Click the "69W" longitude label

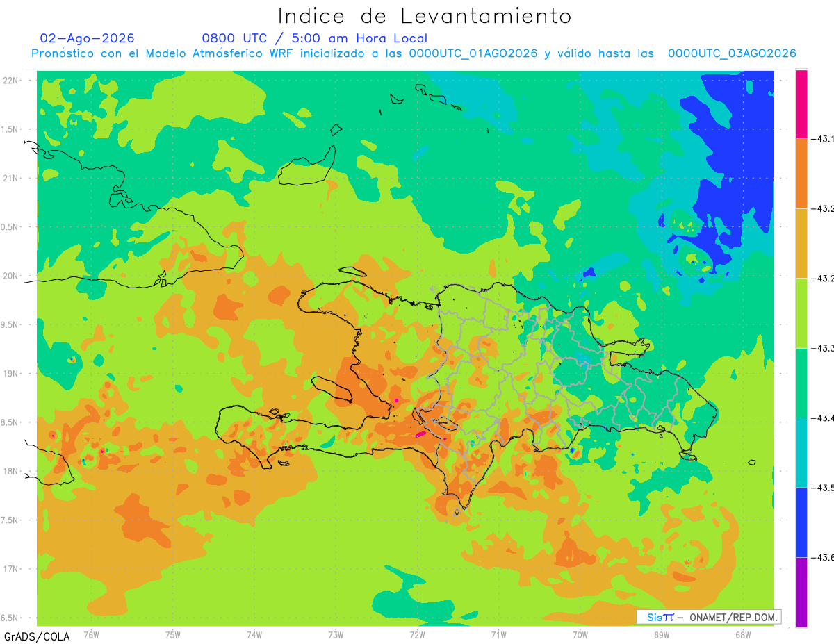click(x=662, y=634)
